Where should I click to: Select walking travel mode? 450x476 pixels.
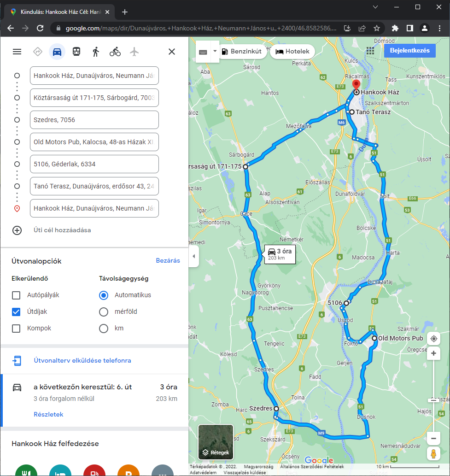[96, 52]
